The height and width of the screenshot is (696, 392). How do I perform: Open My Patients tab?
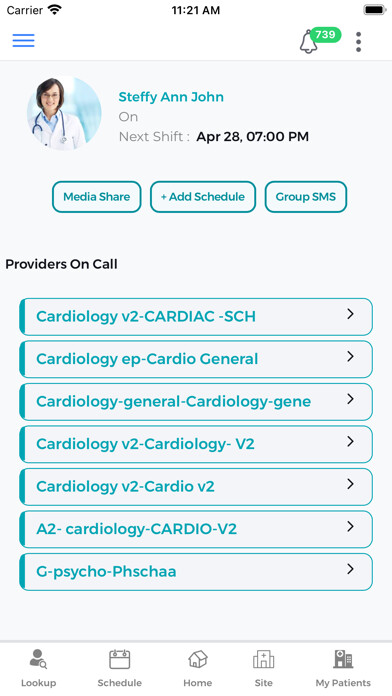(x=343, y=668)
